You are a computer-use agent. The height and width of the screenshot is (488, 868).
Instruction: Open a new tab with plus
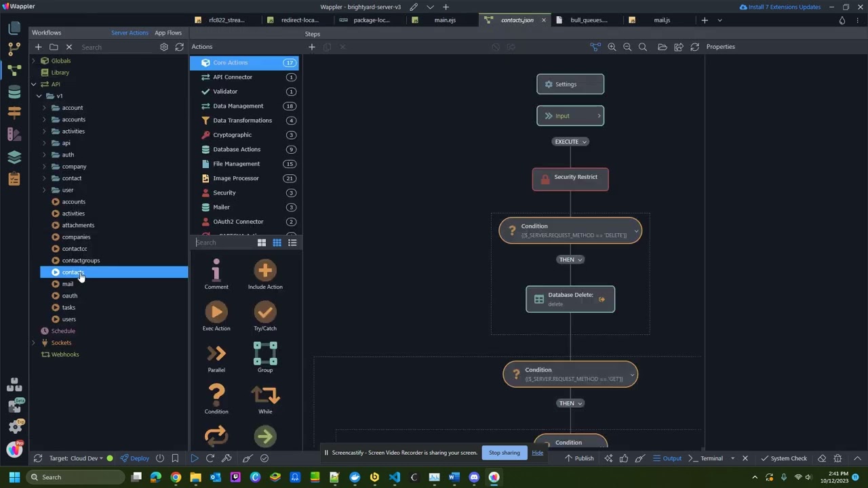[x=705, y=20]
